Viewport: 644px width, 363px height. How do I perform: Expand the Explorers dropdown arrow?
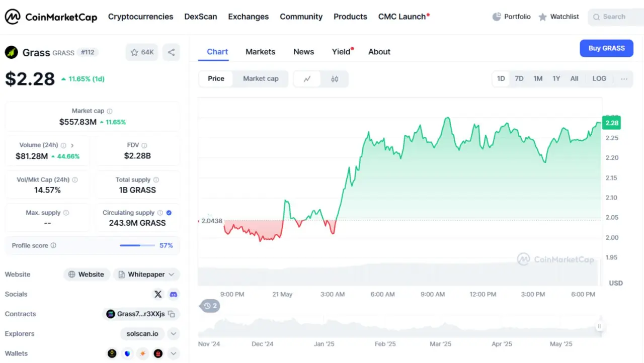pyautogui.click(x=173, y=334)
